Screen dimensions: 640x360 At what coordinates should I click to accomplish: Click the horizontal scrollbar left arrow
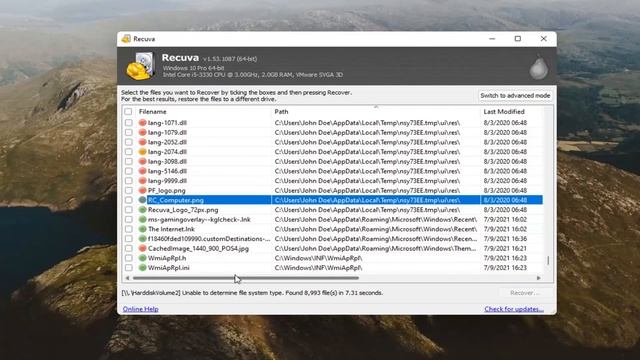tap(127, 278)
